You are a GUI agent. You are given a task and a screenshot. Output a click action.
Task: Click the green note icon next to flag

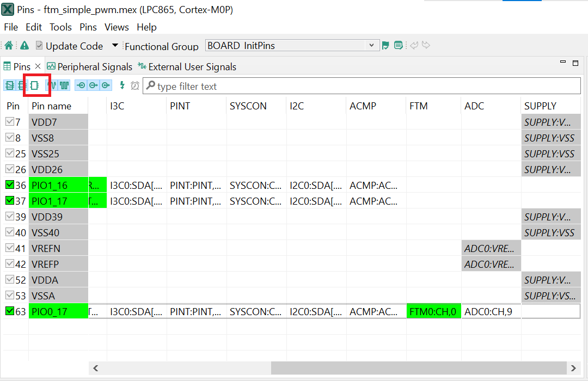click(x=399, y=46)
